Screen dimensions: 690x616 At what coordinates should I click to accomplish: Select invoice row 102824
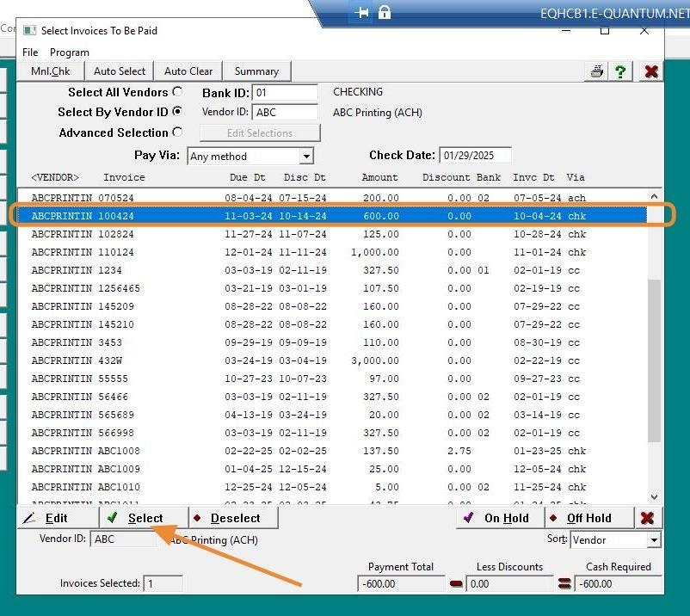[x=332, y=234]
